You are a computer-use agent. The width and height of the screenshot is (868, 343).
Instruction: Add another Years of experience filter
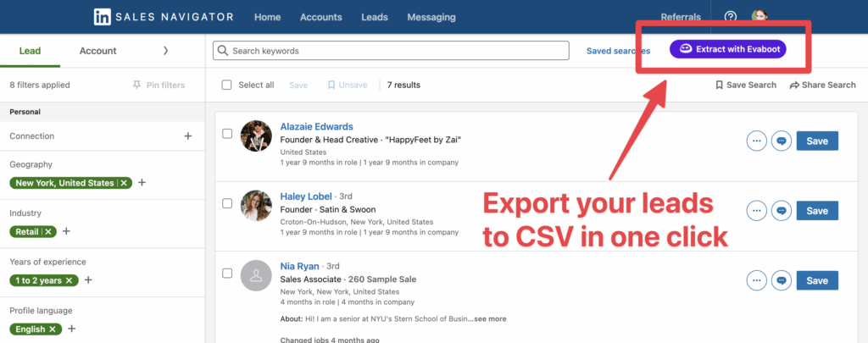coord(88,280)
